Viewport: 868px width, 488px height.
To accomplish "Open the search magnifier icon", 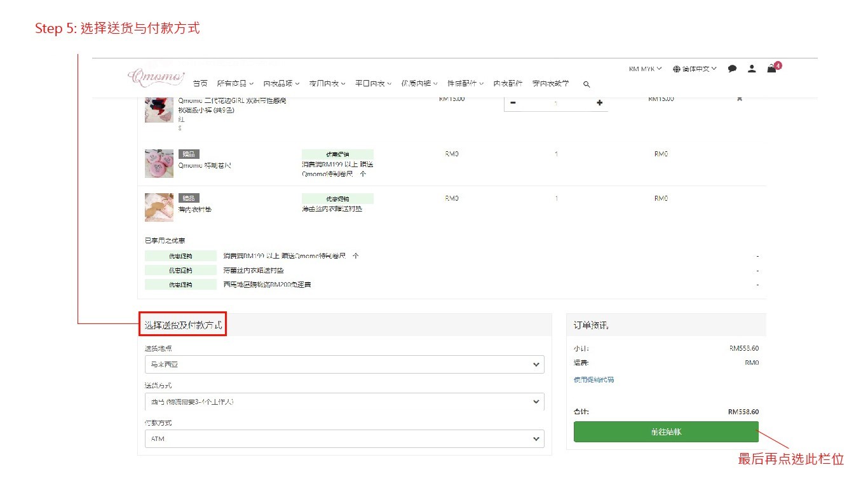I will [587, 84].
